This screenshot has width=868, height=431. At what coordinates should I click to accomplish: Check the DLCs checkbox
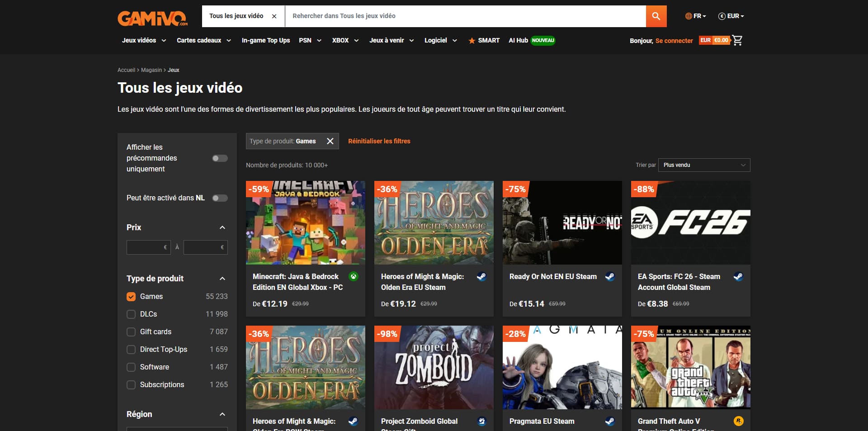click(131, 314)
